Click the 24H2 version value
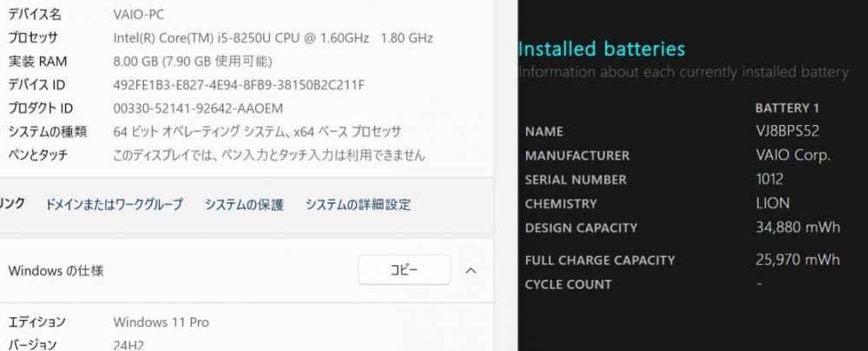 pos(128,345)
